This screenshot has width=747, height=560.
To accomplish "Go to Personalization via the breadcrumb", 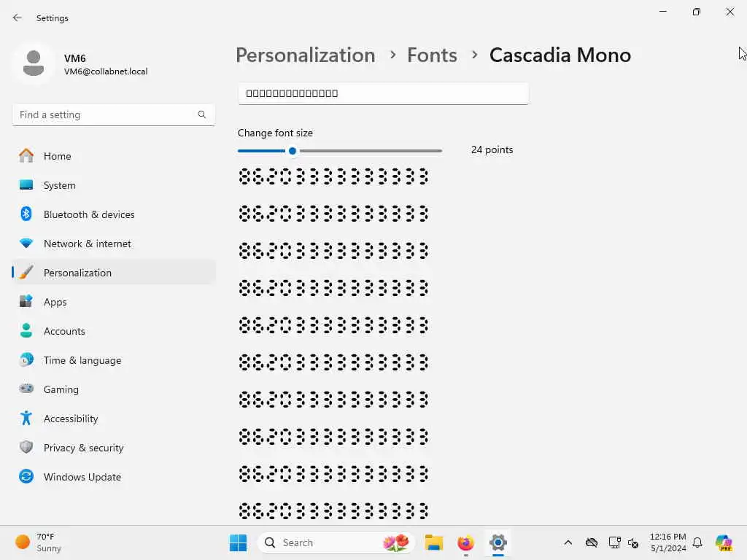I will point(306,55).
